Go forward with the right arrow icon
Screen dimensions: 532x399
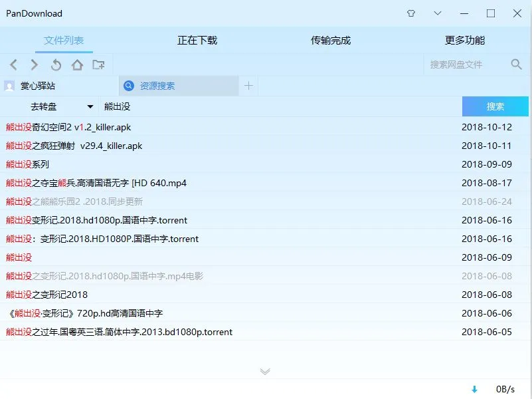point(35,65)
